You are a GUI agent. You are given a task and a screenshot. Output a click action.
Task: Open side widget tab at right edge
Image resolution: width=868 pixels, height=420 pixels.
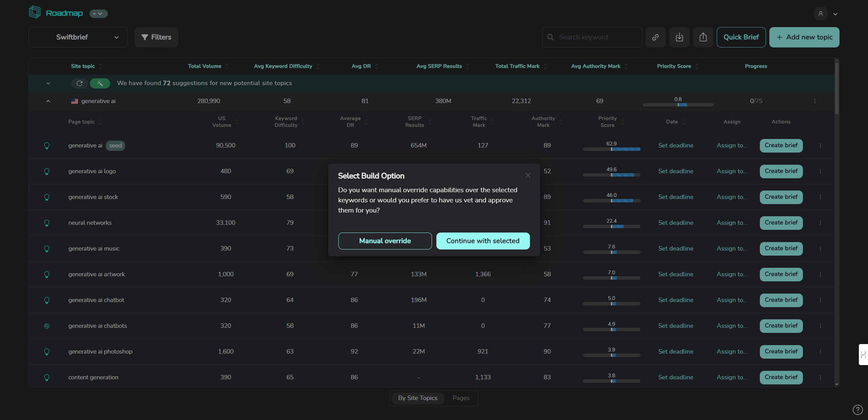coord(863,355)
